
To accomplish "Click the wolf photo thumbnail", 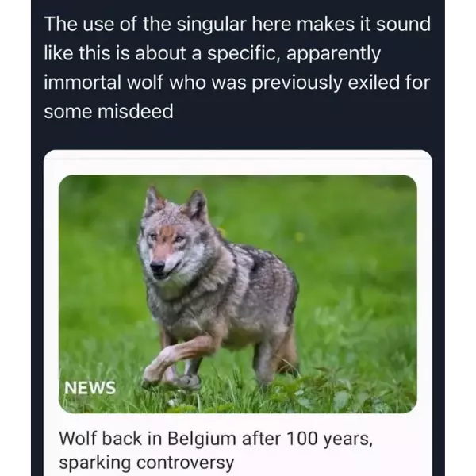I will 238,294.
